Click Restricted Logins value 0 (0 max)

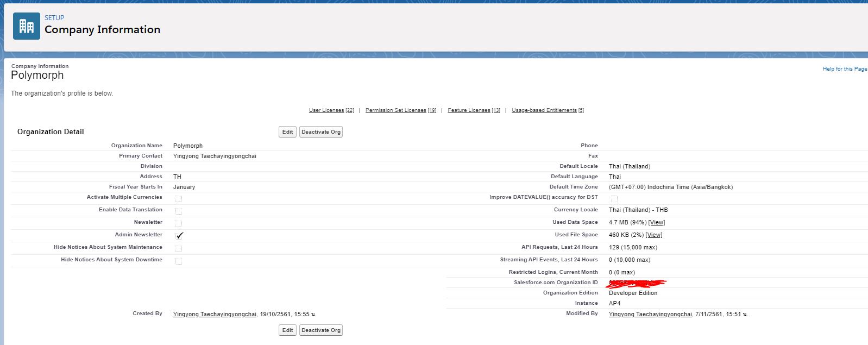tap(622, 273)
